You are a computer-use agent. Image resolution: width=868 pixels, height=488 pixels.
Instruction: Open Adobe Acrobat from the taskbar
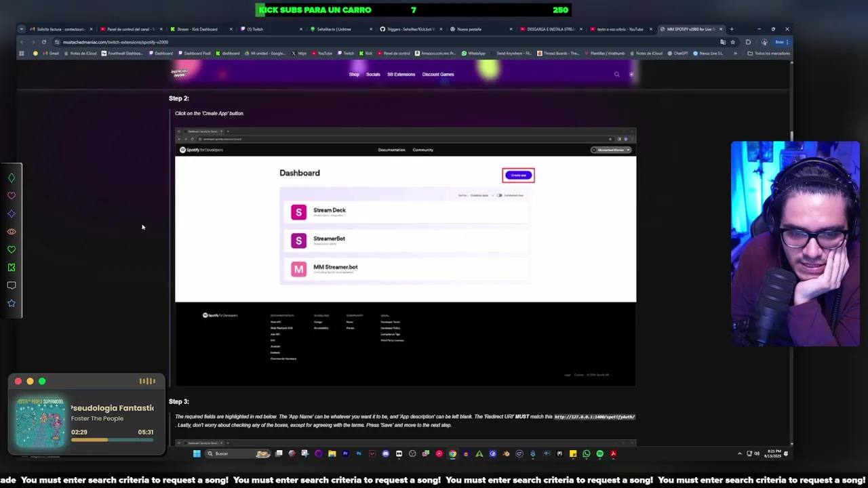click(x=613, y=453)
